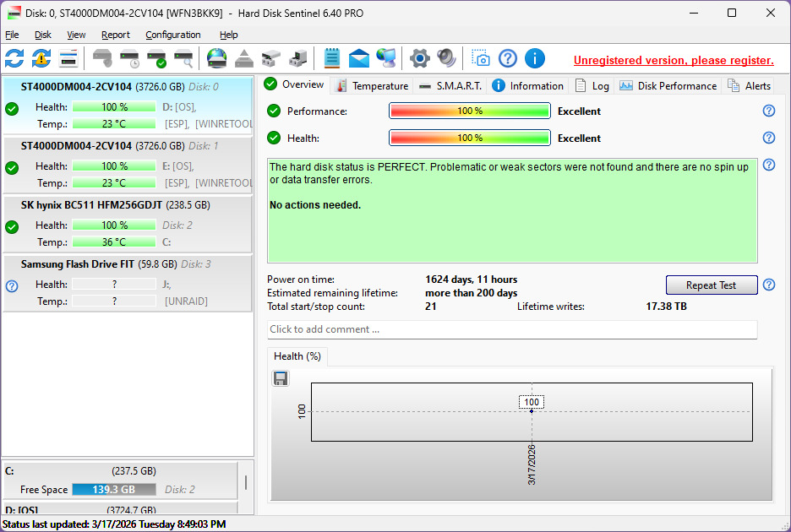791x532 pixels.
Task: Switch to the Information tab
Action: click(527, 86)
